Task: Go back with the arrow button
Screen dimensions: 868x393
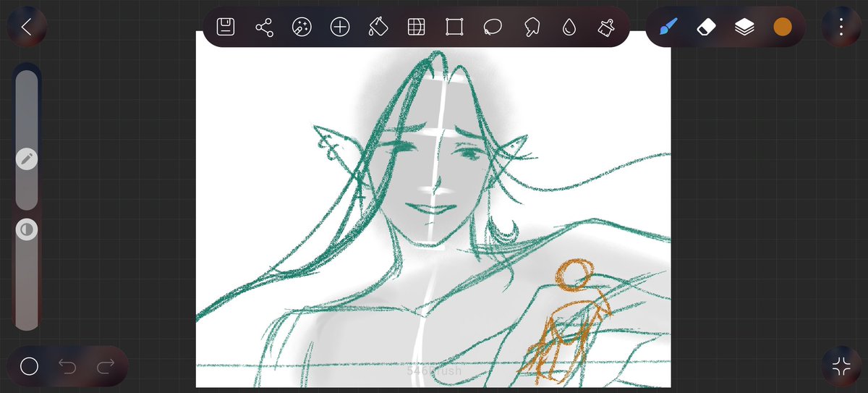Action: 27,27
